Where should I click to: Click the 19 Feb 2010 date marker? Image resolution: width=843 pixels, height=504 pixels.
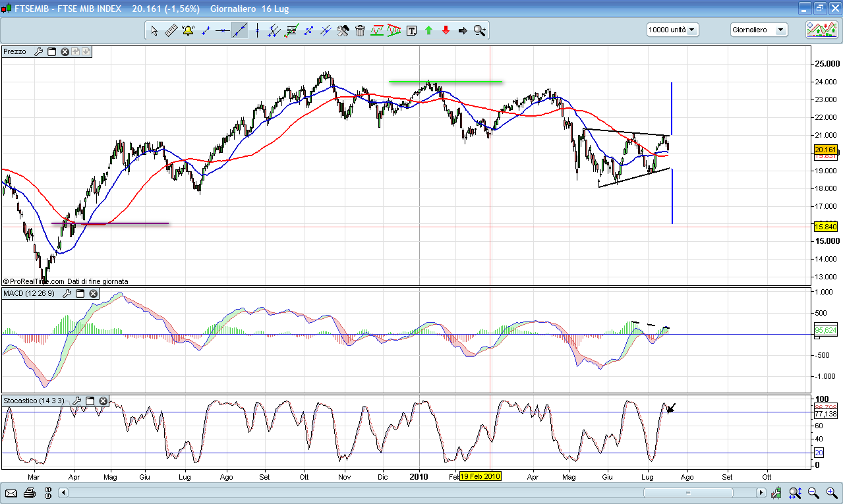(480, 476)
